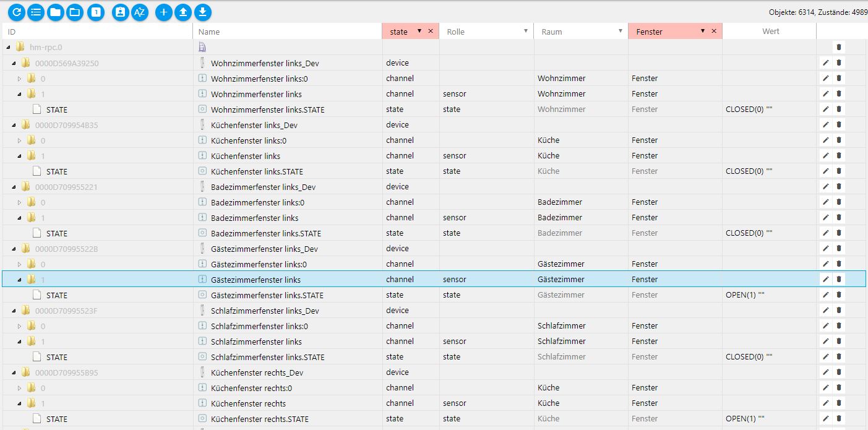Expand first level with the number 1 icon
868x430 pixels.
pos(96,12)
